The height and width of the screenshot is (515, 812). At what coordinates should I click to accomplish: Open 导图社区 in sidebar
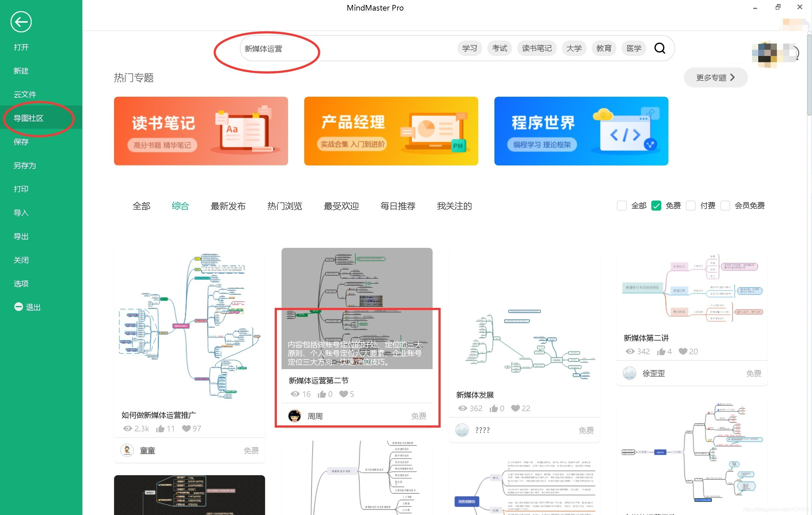click(29, 118)
